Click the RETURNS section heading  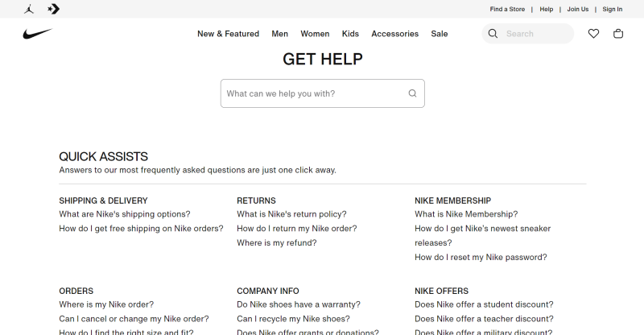point(256,201)
